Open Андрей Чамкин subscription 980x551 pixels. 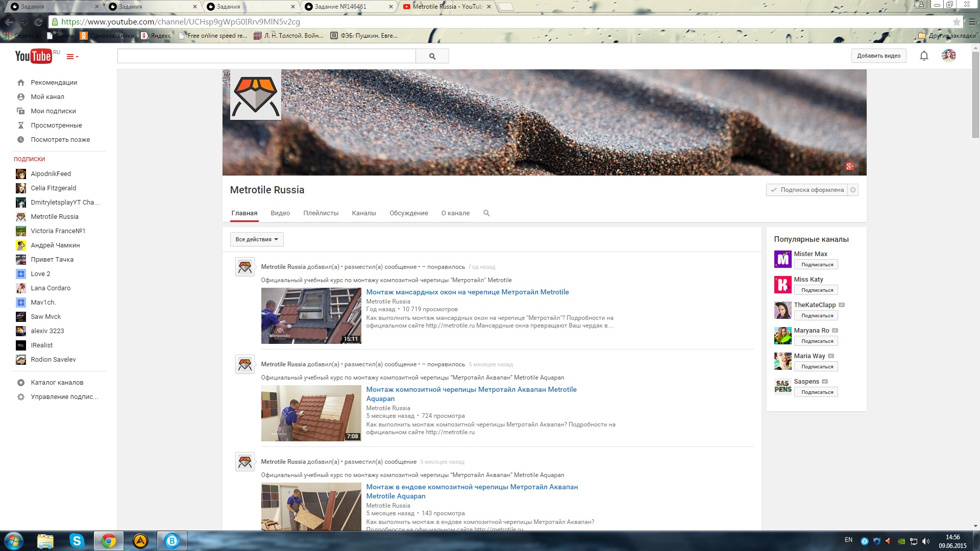pos(55,245)
